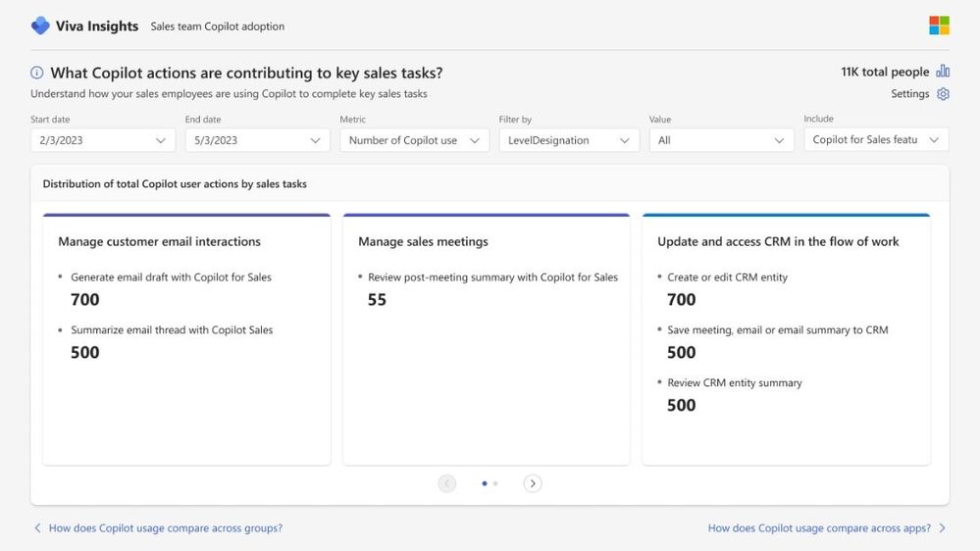Expand the Include Copilot for Sales dropdown

pos(876,139)
